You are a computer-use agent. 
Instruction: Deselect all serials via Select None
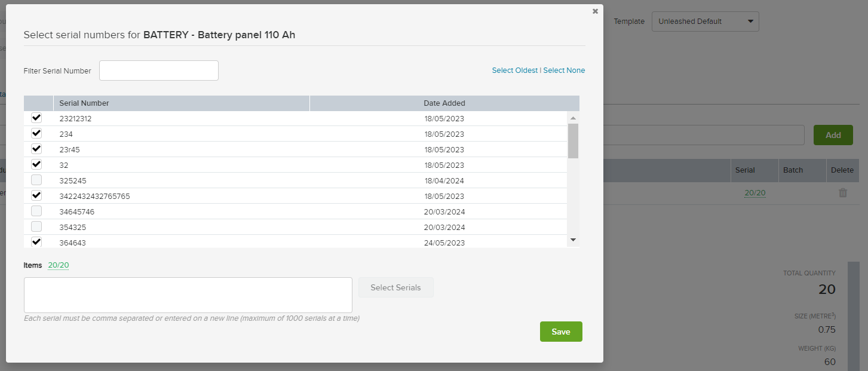pos(564,70)
